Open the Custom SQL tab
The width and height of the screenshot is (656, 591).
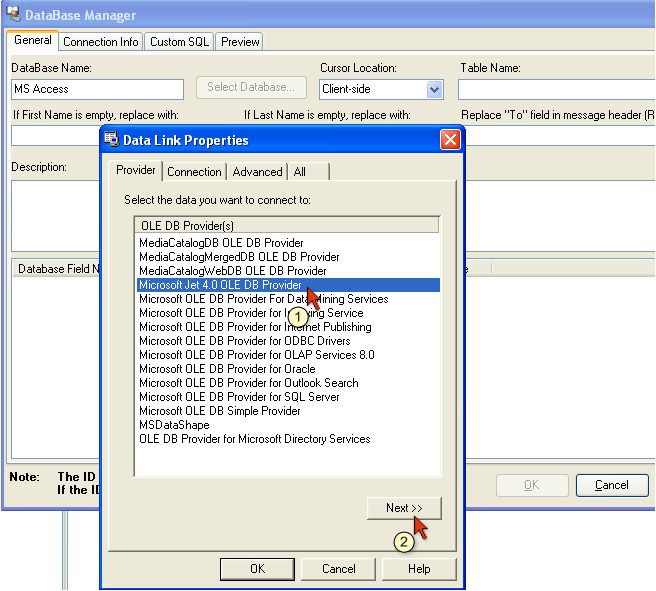[x=179, y=42]
